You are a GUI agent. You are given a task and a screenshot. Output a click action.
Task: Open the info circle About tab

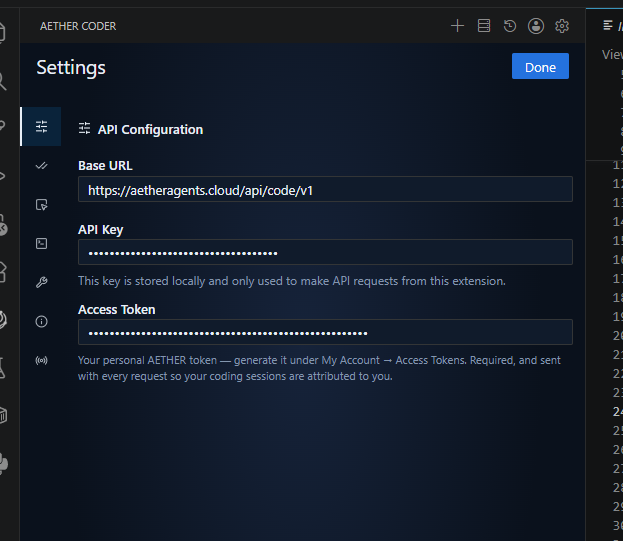(x=41, y=321)
